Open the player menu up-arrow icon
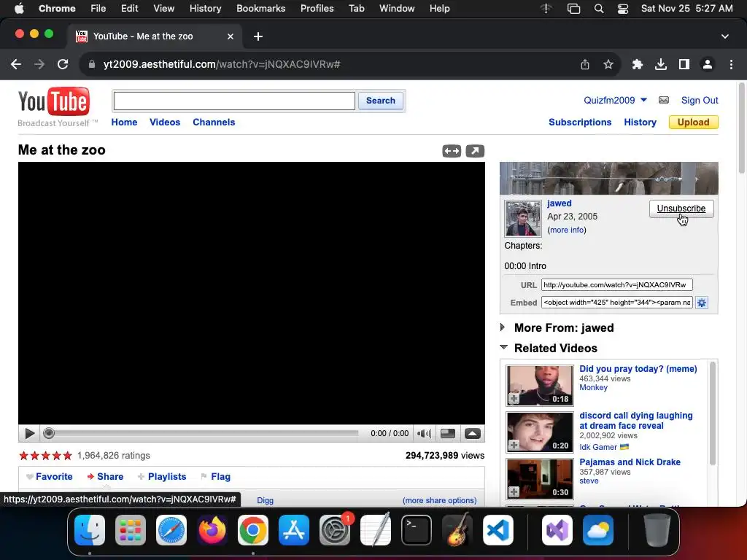747x560 pixels. (x=473, y=433)
